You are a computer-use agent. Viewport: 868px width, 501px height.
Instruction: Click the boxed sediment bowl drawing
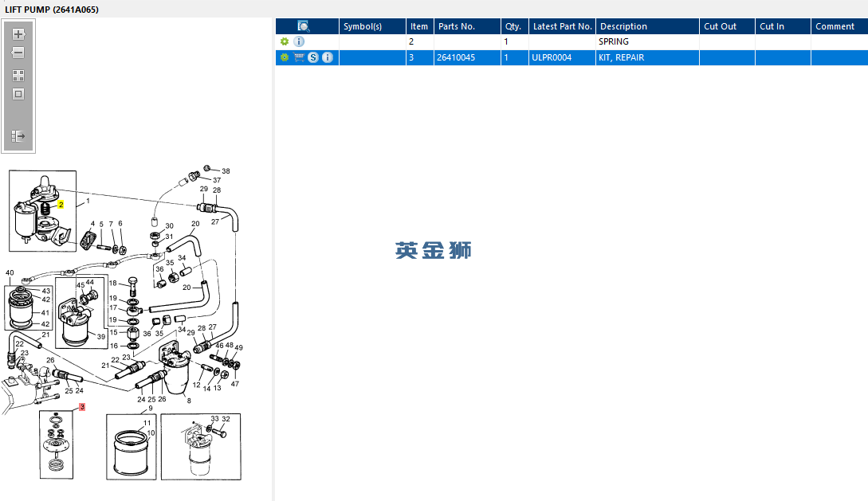tap(132, 447)
